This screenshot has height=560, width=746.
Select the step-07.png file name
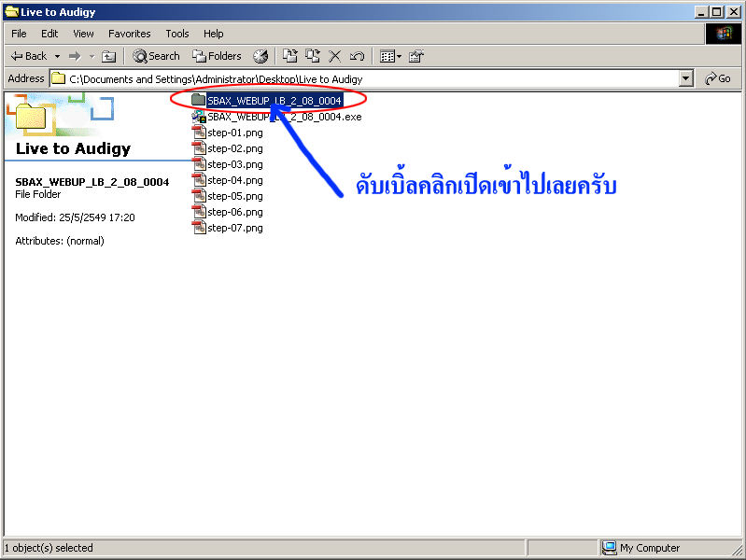tap(235, 228)
